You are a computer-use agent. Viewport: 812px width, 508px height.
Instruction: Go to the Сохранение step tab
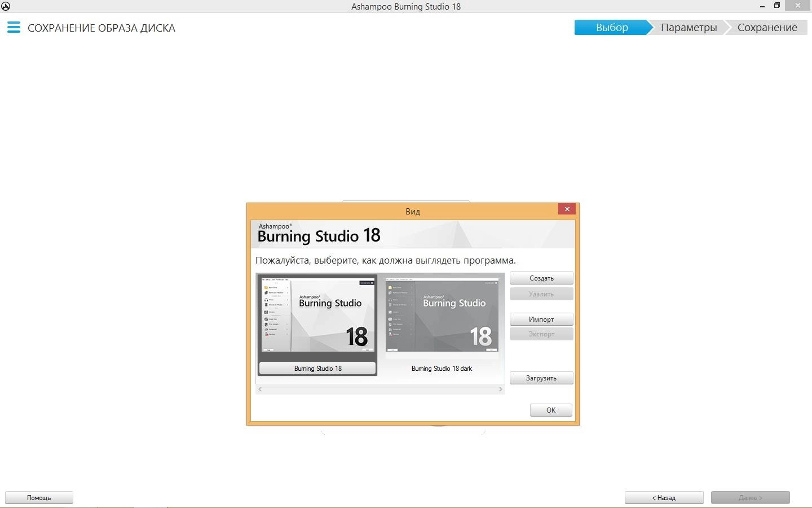point(767,27)
